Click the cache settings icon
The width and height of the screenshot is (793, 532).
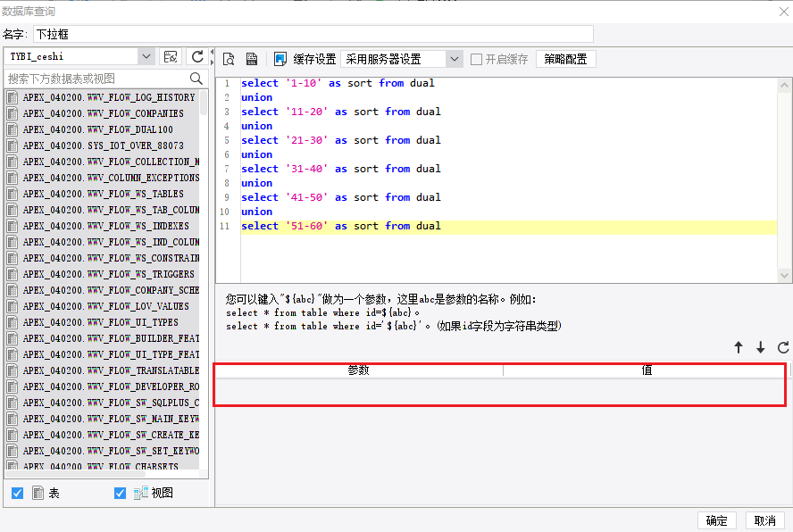280,59
